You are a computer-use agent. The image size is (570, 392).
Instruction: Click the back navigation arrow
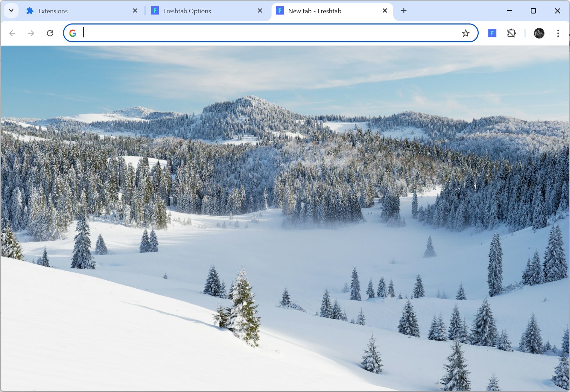click(x=13, y=33)
